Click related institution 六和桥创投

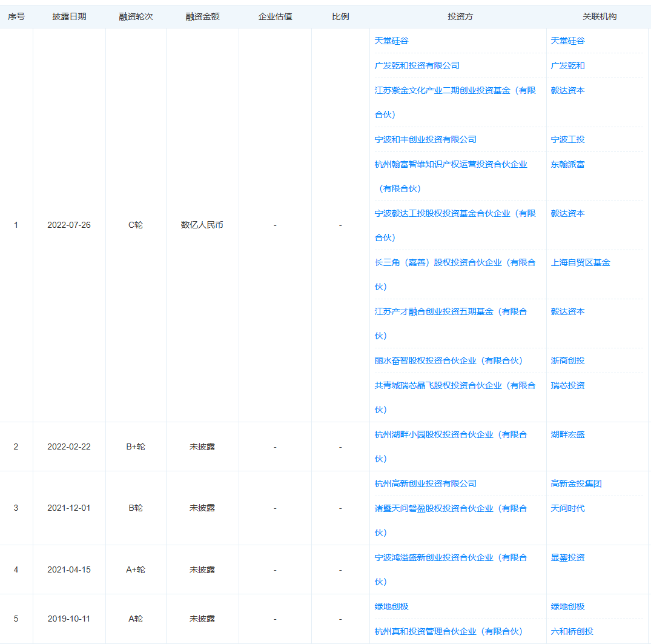572,631
